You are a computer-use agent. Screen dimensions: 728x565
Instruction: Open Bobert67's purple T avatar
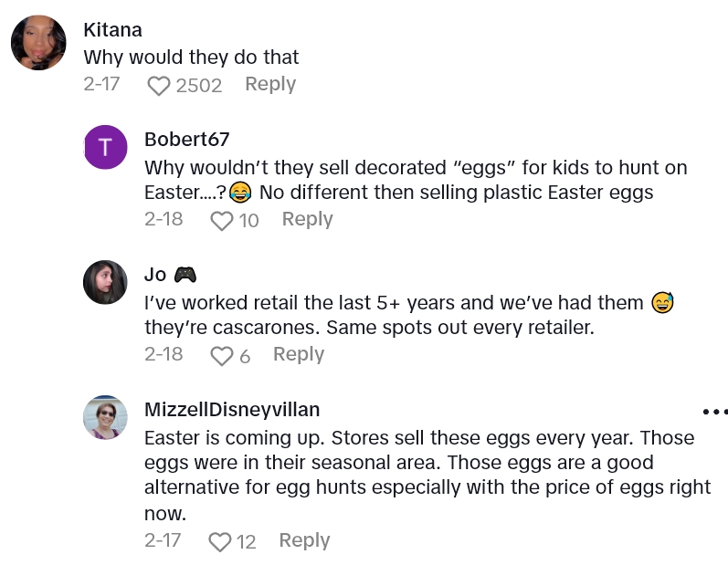click(105, 147)
